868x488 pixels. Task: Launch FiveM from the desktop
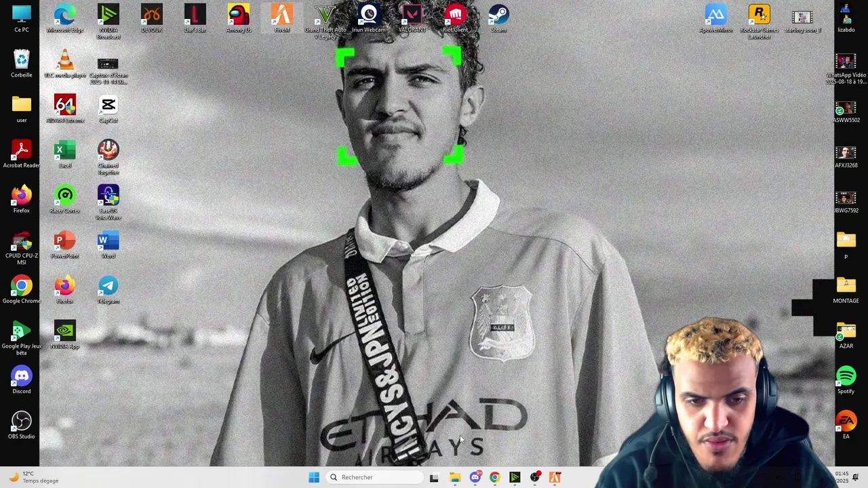[x=281, y=18]
